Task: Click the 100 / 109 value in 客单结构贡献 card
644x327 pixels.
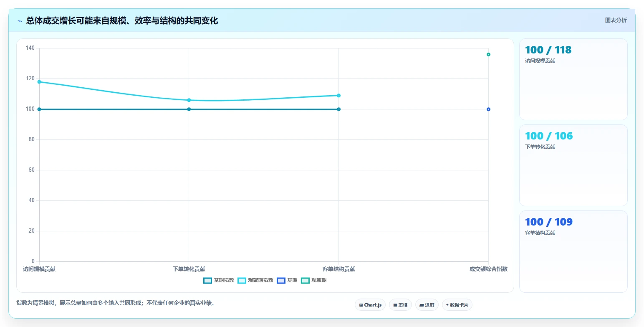Action: [549, 222]
